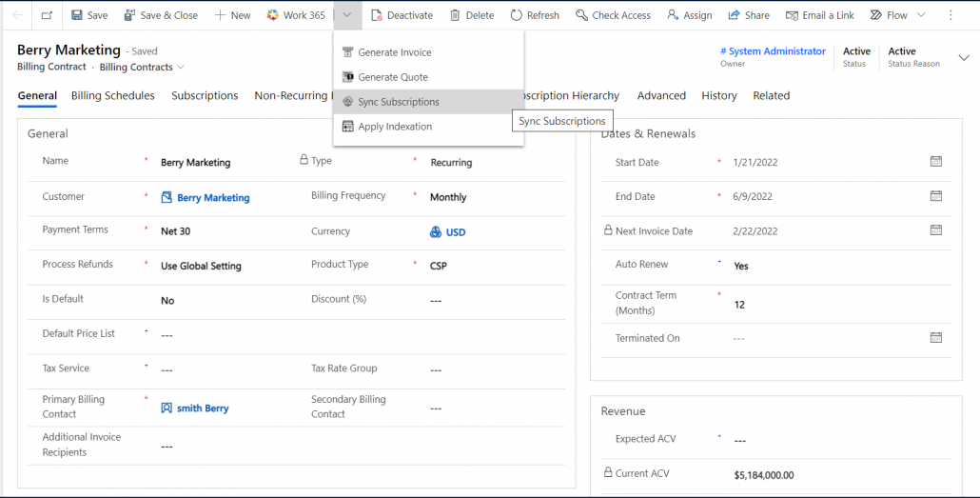980x498 pixels.
Task: Share this record
Action: 749,15
